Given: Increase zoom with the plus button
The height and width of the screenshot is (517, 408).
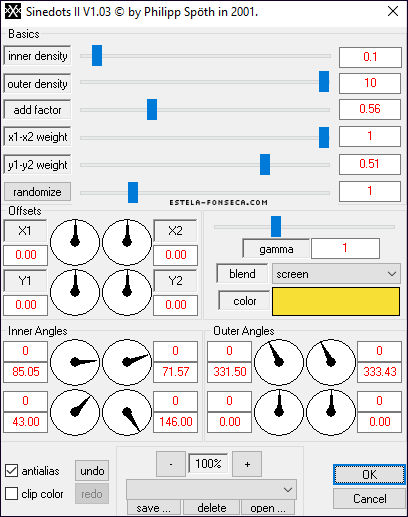Looking at the screenshot, I should coord(247,464).
